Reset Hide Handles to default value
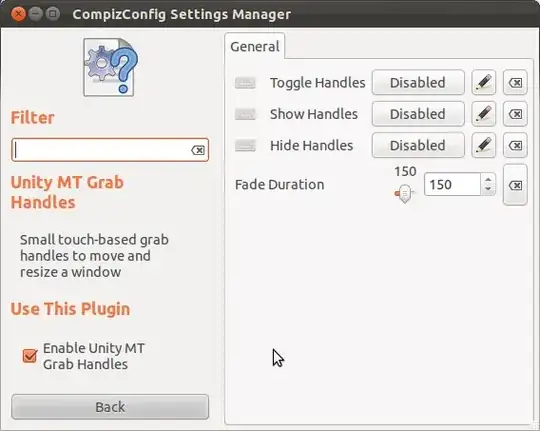Screen dimensions: 540x431 pyautogui.click(x=515, y=145)
